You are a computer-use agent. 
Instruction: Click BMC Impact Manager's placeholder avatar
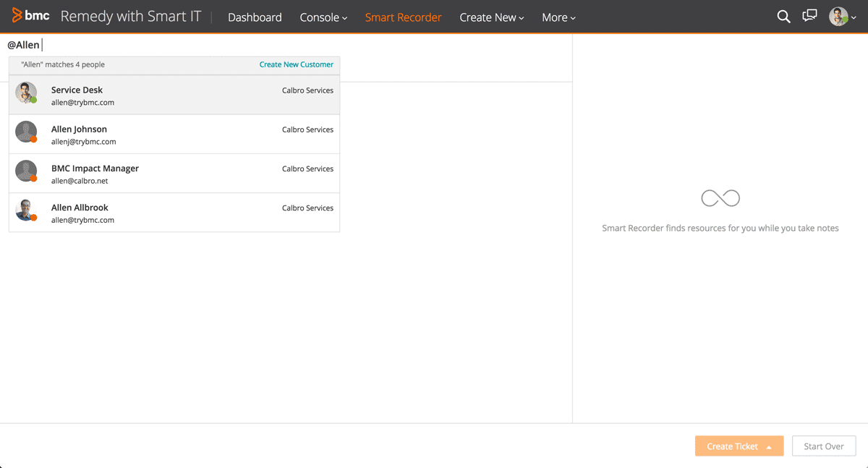pyautogui.click(x=26, y=171)
